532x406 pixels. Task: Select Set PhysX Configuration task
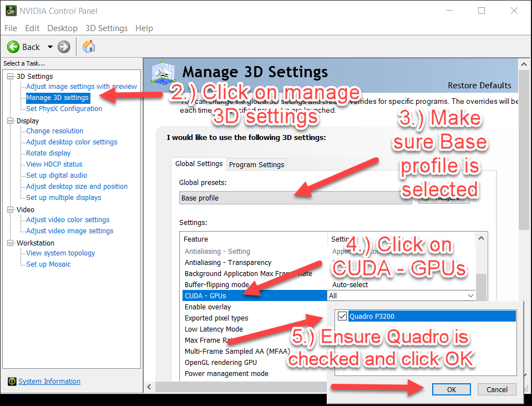tap(64, 109)
